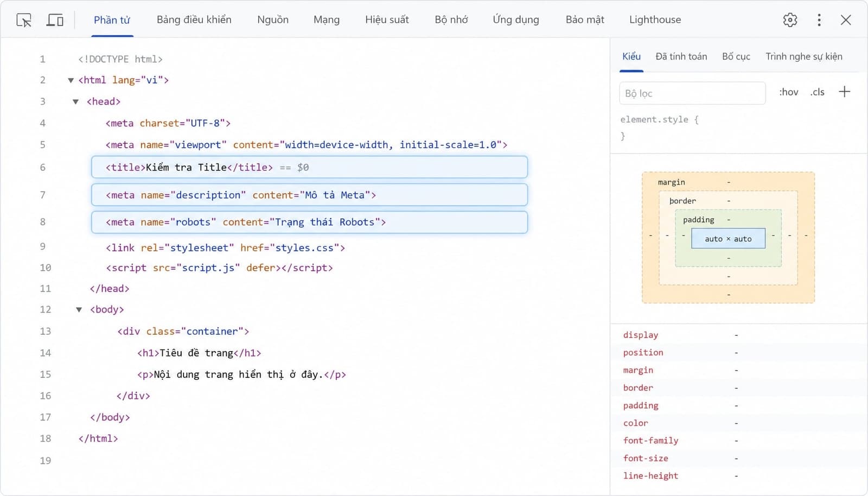Collapse the html lang="vi" node
Screen dimensions: 868x496
coord(71,80)
